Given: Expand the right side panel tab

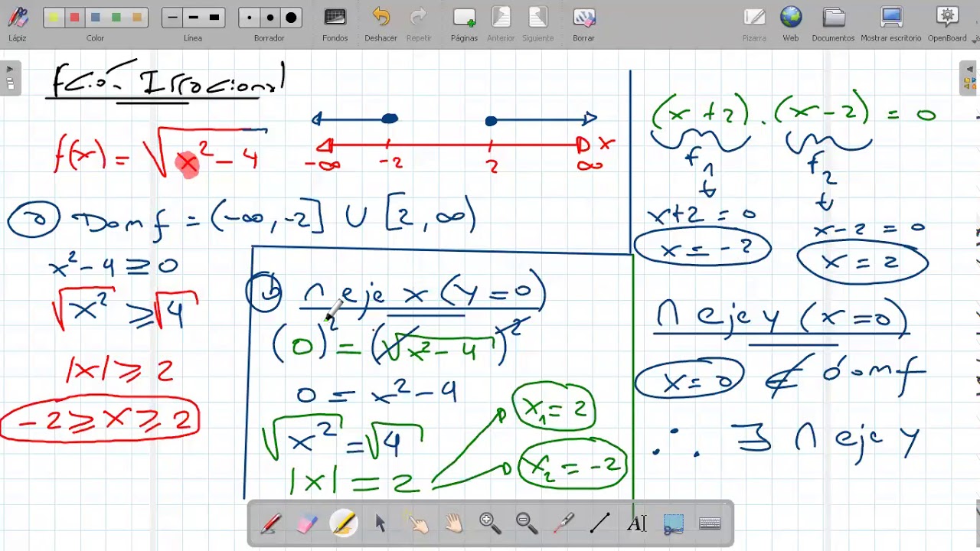Looking at the screenshot, I should point(969,80).
